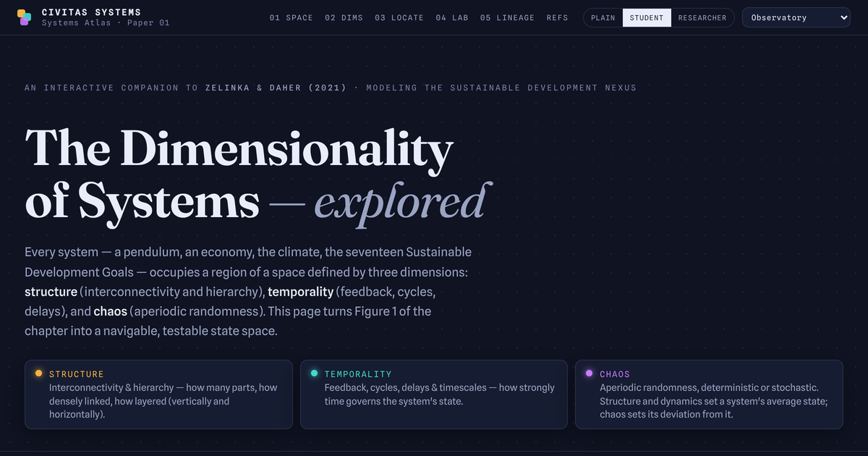Select the STUDENT reading level
Screen dimensions: 868x456
647,17
